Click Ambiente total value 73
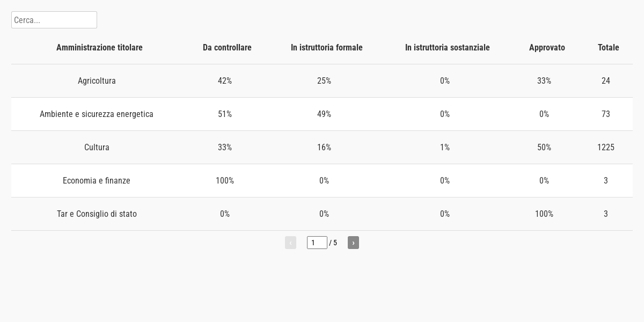Image resolution: width=644 pixels, height=322 pixels. (x=605, y=114)
